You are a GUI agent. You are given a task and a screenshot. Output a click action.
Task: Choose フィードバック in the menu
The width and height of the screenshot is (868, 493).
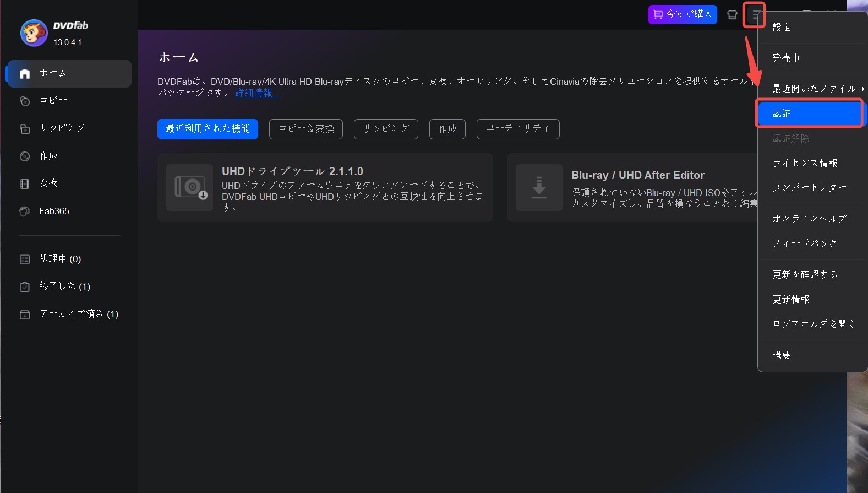[x=812, y=243]
